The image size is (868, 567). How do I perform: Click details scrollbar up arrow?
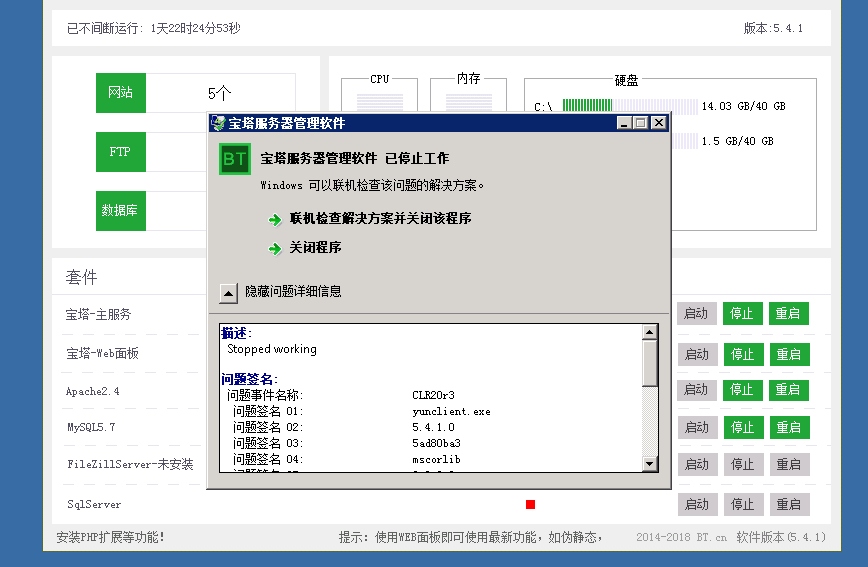pyautogui.click(x=650, y=332)
